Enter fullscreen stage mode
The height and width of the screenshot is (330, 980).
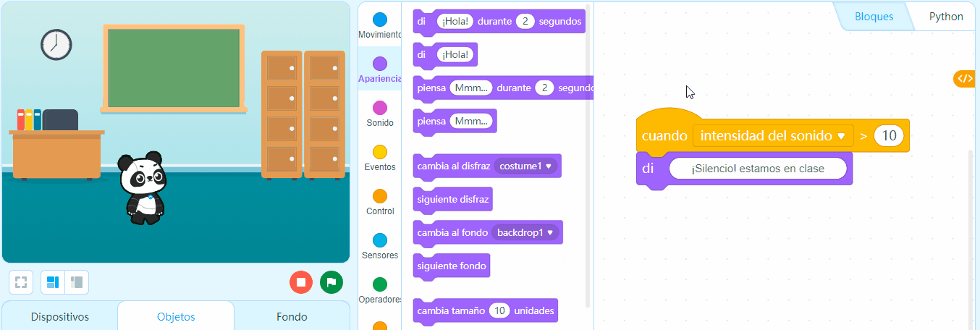point(21,282)
